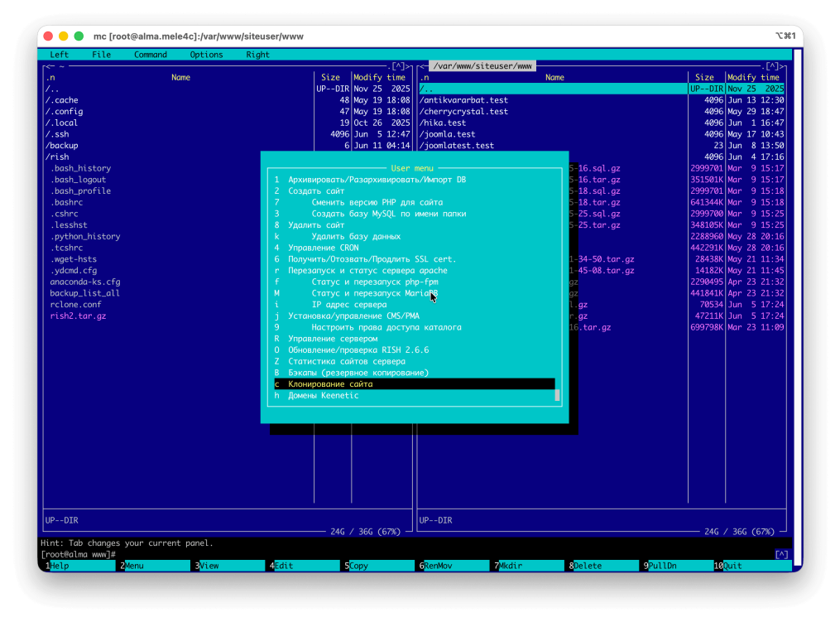Click the F5 Copy button
This screenshot has width=840, height=622.
click(x=381, y=566)
